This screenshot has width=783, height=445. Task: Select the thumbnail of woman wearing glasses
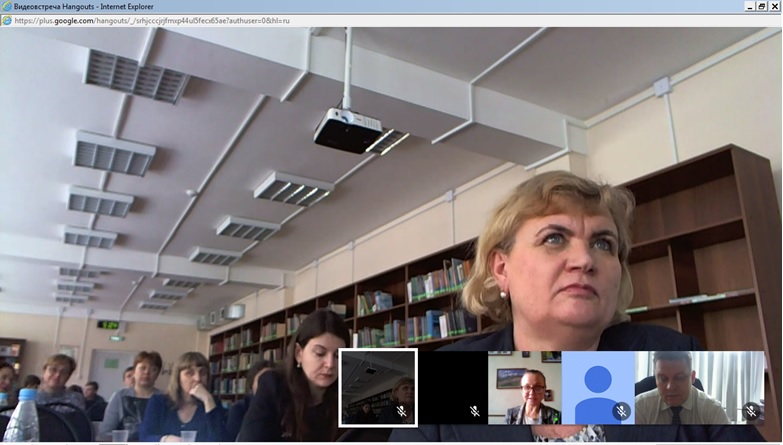(525, 388)
